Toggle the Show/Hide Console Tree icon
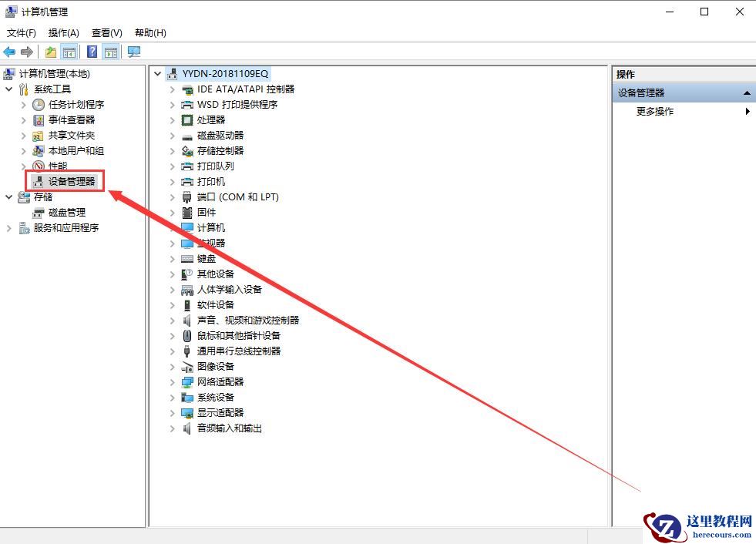Screen dimensions: 756x544 [69, 52]
